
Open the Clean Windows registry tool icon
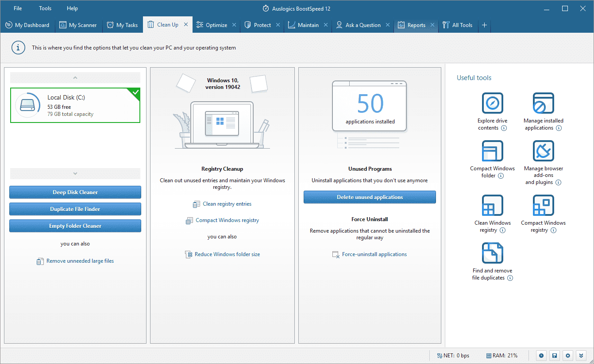[492, 206]
